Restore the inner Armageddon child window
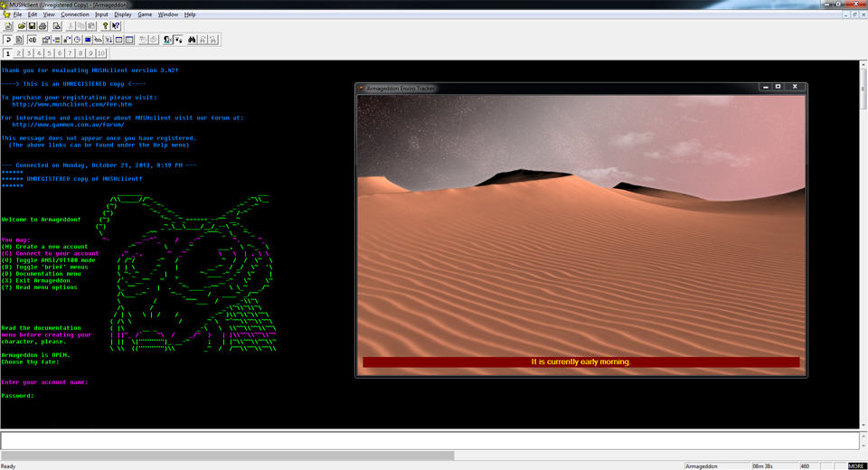This screenshot has width=868, height=470. [x=854, y=14]
